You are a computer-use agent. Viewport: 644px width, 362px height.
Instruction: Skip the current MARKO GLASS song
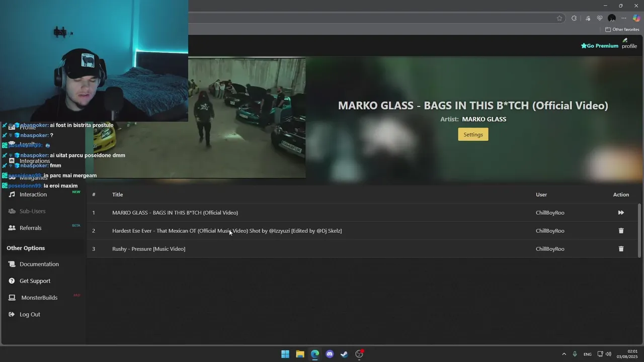(621, 213)
